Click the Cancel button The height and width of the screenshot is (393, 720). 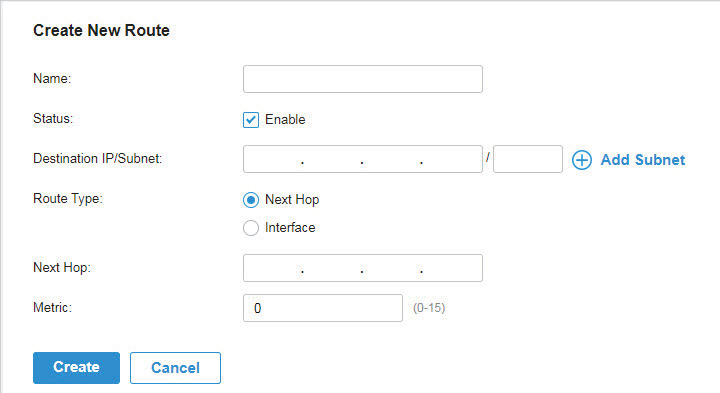(x=175, y=368)
